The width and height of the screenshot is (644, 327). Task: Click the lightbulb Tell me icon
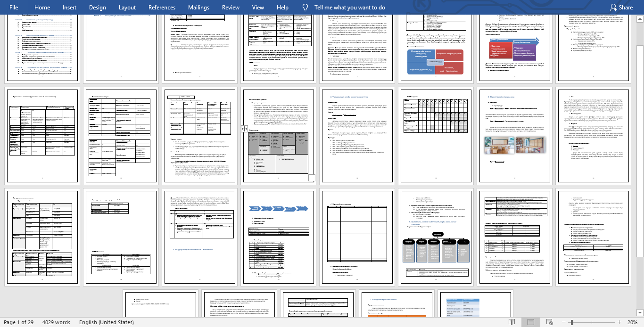tap(305, 7)
